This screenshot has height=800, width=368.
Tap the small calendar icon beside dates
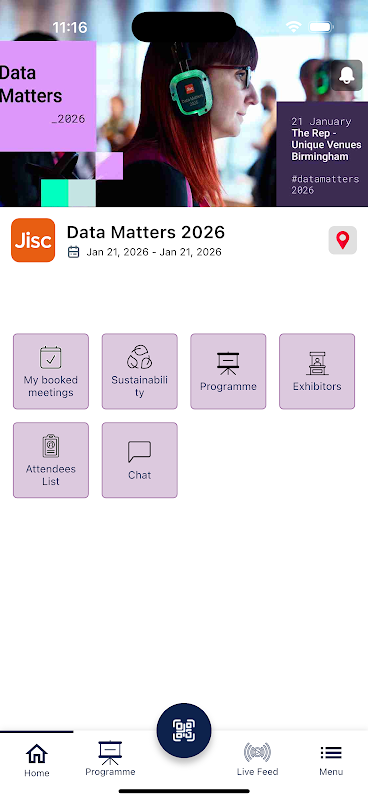pyautogui.click(x=73, y=252)
